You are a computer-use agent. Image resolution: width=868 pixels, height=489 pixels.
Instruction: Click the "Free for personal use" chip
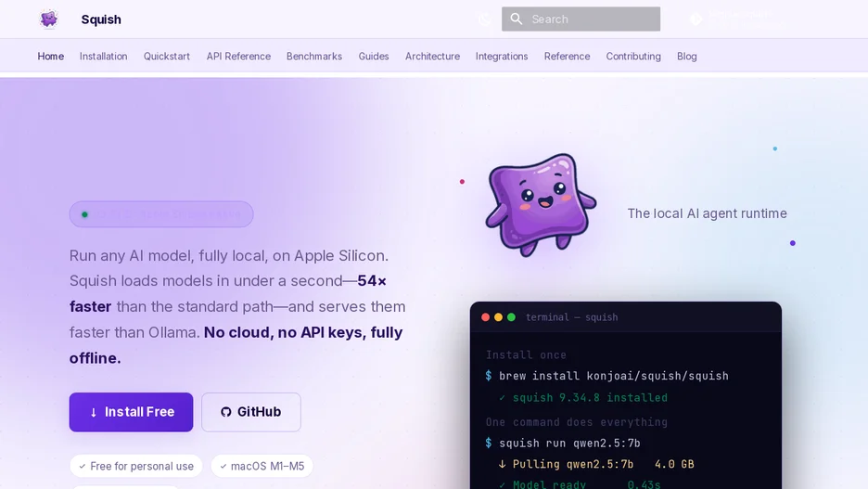pos(136,467)
